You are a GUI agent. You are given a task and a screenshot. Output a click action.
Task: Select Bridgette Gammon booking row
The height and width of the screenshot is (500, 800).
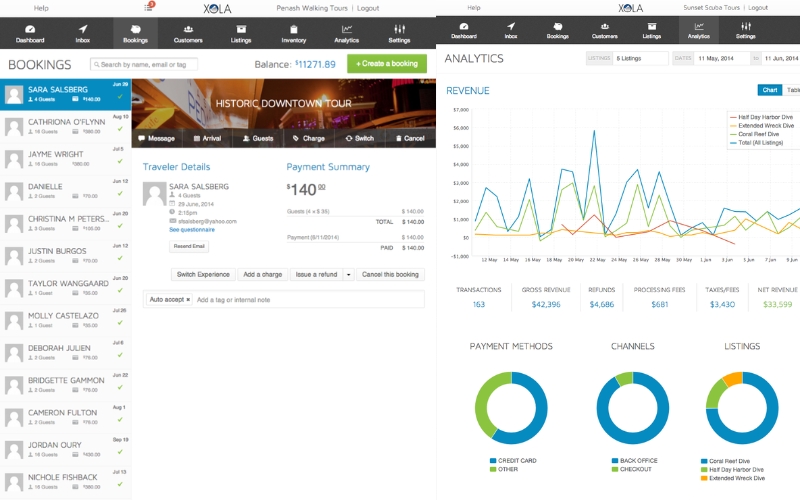coord(65,385)
